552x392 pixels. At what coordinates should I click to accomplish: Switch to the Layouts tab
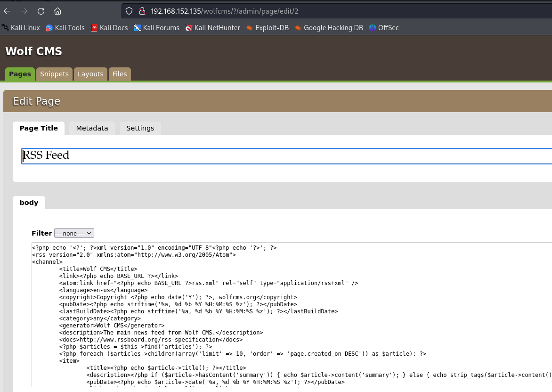coord(90,74)
